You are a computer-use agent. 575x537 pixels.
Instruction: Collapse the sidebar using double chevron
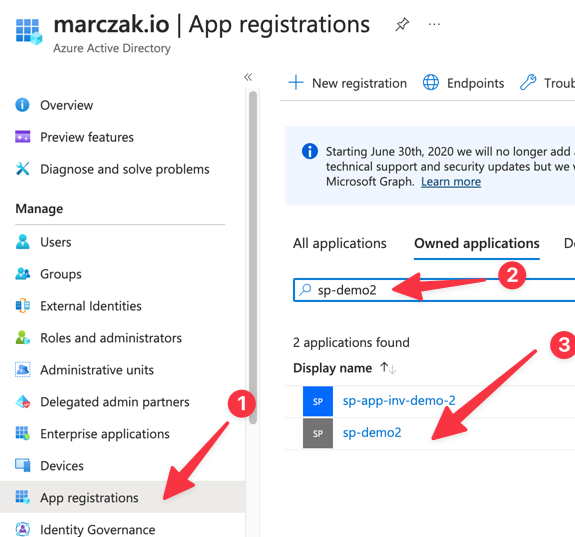pos(248,77)
